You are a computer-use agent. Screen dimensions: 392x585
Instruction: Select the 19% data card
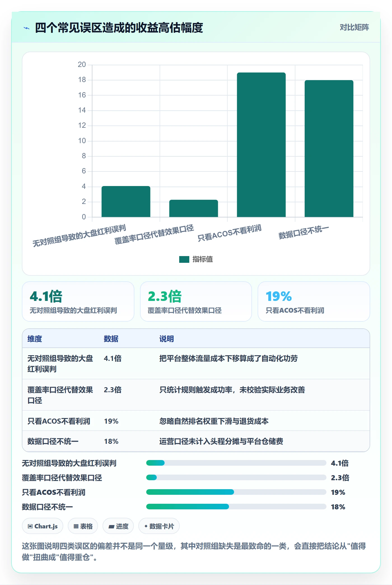314,301
